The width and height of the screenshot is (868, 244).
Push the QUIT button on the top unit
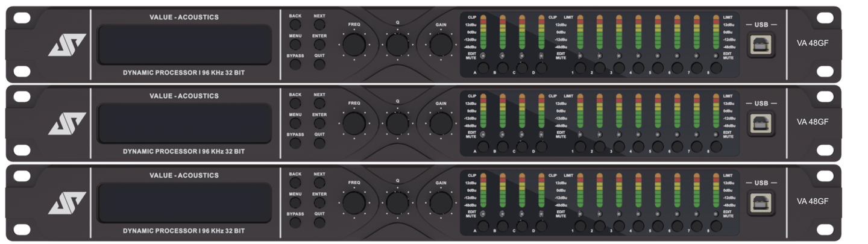[x=319, y=64]
